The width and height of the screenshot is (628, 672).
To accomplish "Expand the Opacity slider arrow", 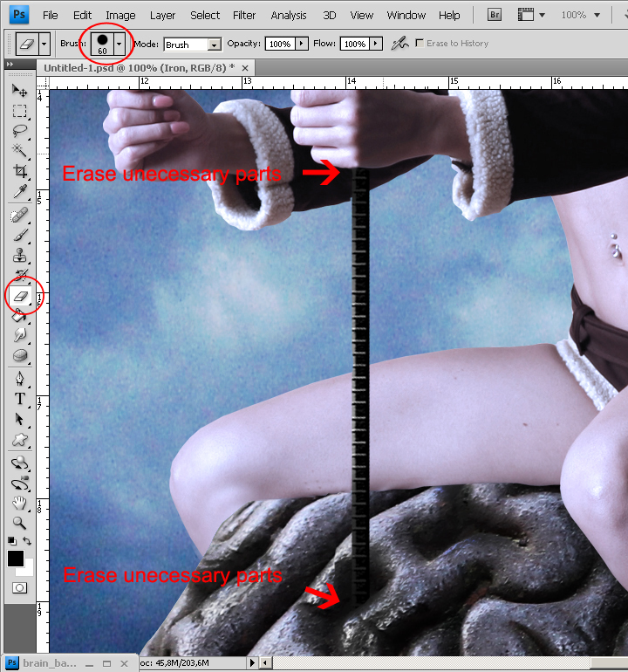I will 302,44.
